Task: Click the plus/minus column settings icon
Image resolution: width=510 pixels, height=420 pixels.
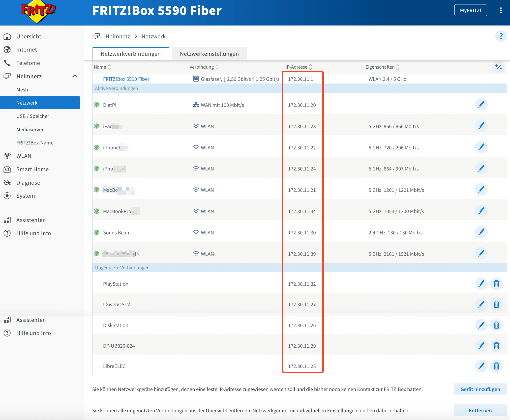Action: pyautogui.click(x=498, y=67)
